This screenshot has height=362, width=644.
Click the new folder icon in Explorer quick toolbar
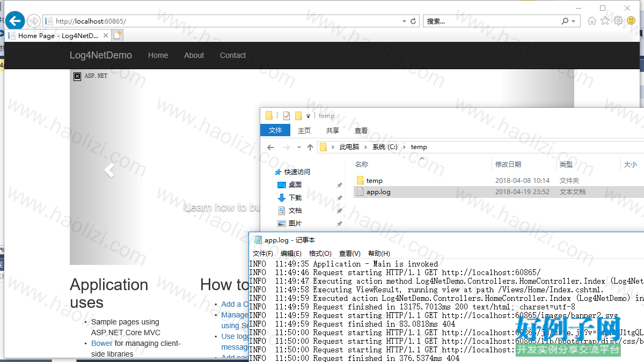pos(298,115)
